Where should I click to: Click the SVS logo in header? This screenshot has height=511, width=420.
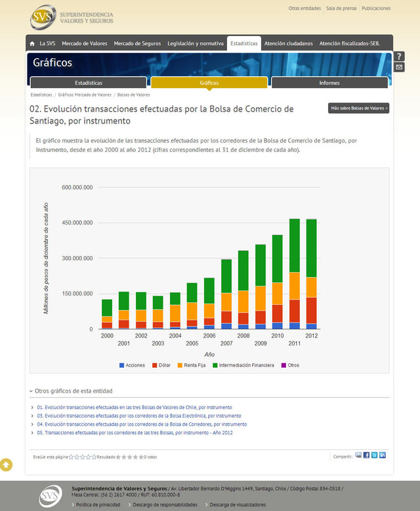click(72, 17)
